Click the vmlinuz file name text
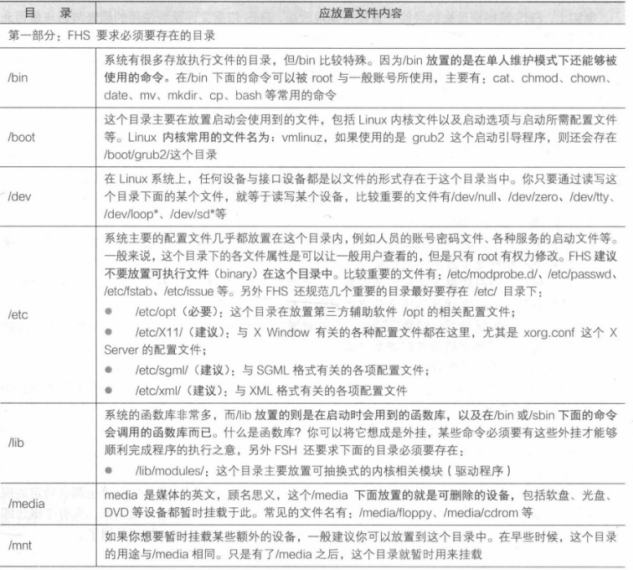 tap(302, 138)
